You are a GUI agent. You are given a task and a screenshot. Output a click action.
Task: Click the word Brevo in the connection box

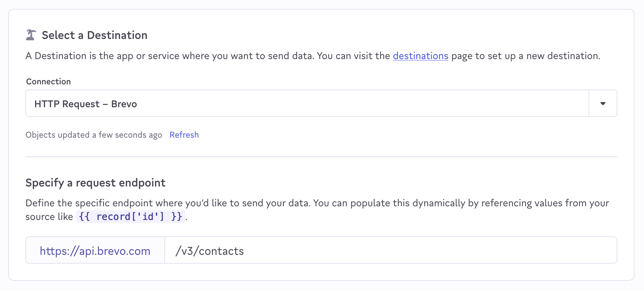[x=124, y=104]
